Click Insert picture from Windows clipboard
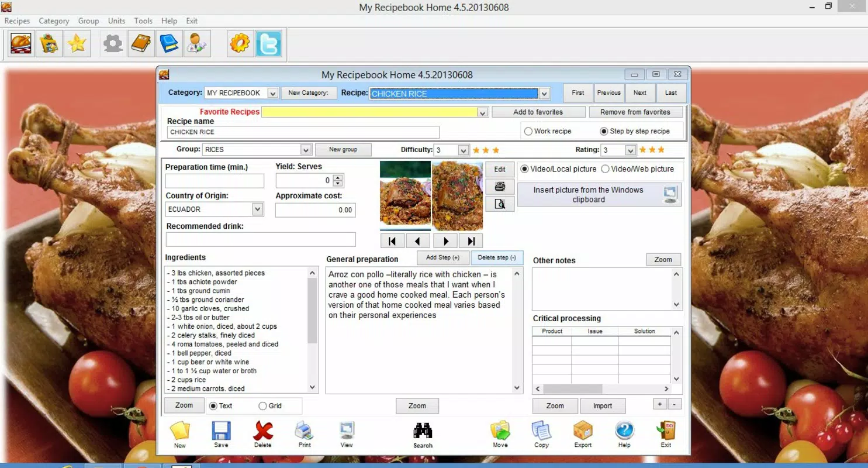The width and height of the screenshot is (868, 468). (599, 195)
